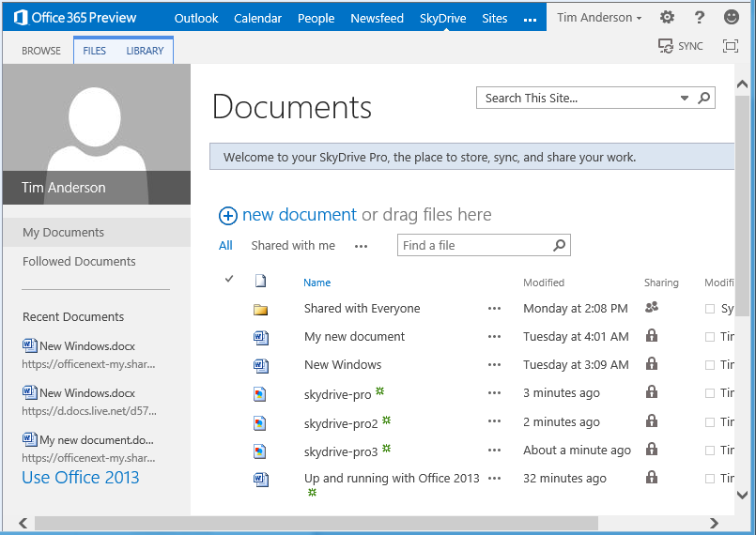Click the lock icon for New Windows
Viewport: 756px width, 535px height.
[652, 363]
